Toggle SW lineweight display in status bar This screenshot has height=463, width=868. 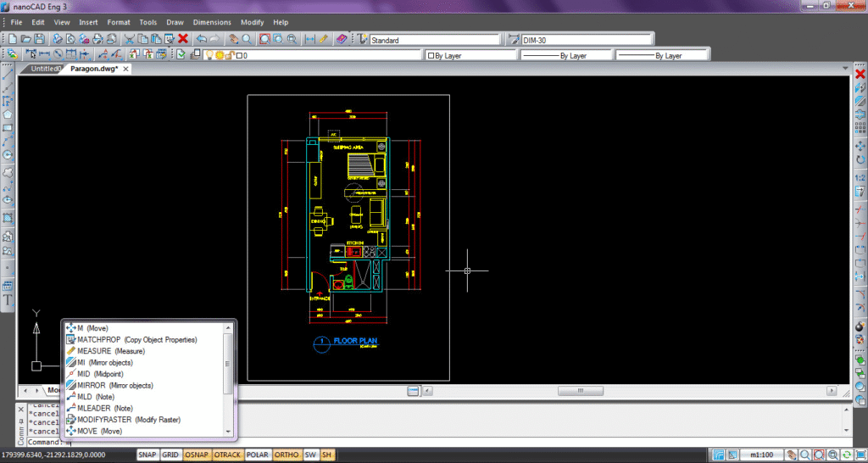click(x=310, y=455)
